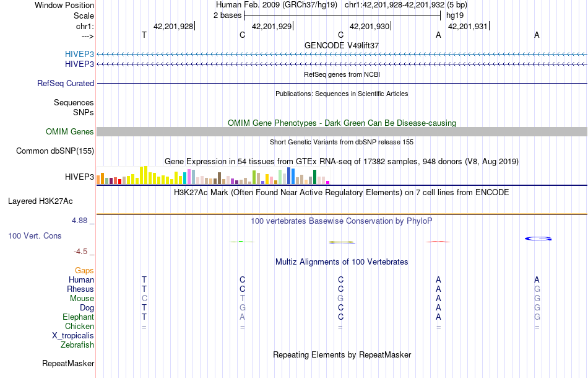Click the 42,201,931 ruler position
The height and width of the screenshot is (378, 588).
[468, 26]
